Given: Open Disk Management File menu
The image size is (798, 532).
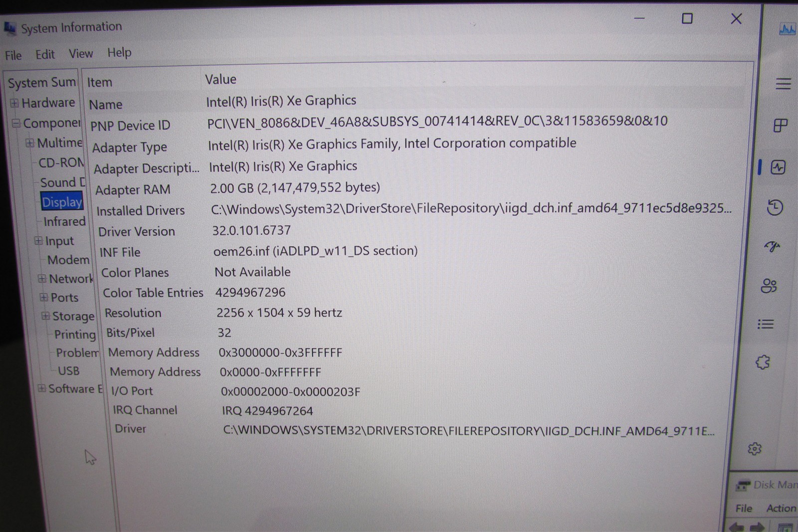Looking at the screenshot, I should click(x=744, y=508).
